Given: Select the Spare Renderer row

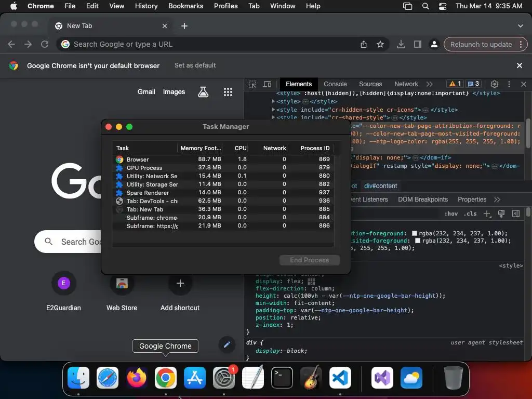Looking at the screenshot, I should 223,192.
